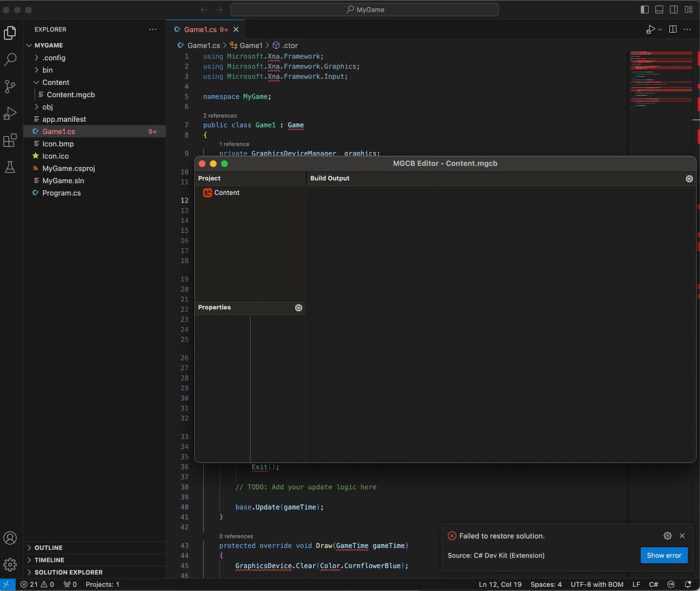Open the Extensions view

(10, 142)
